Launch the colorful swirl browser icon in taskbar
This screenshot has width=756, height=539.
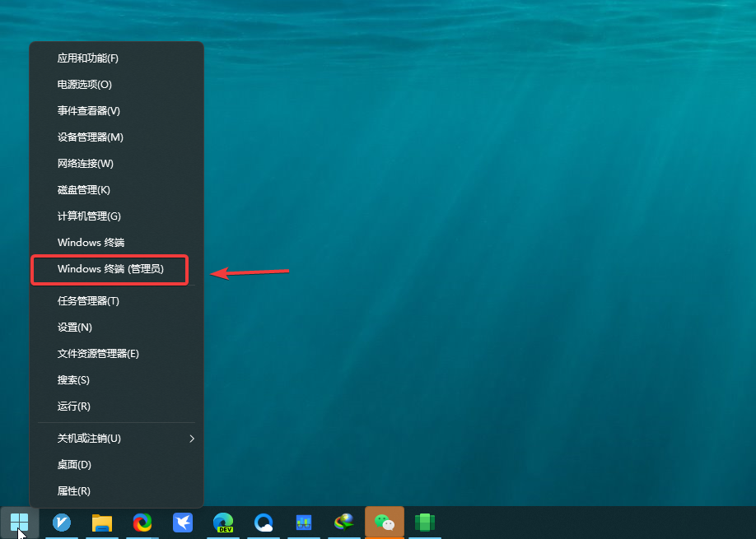(142, 523)
